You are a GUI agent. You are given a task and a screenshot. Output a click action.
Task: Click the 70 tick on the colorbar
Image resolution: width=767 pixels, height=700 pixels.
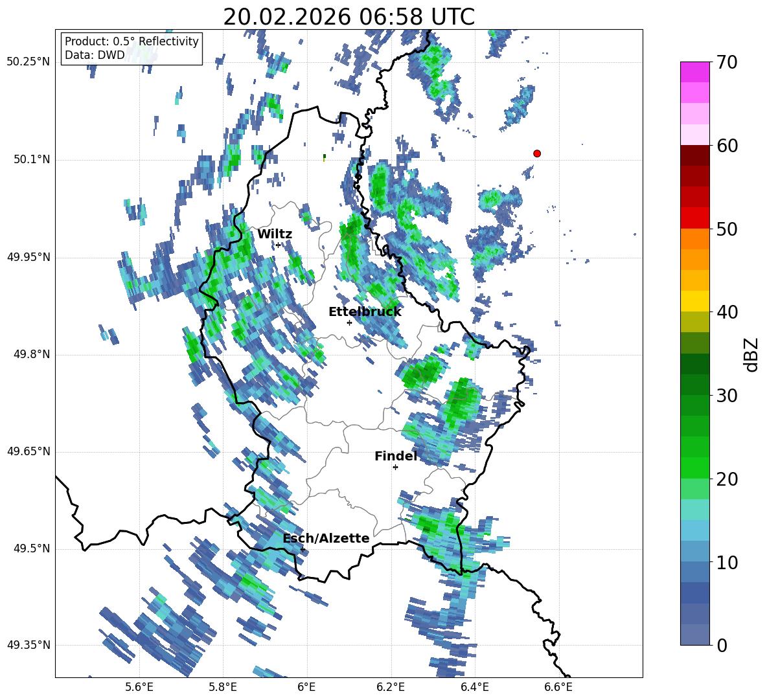pyautogui.click(x=727, y=62)
